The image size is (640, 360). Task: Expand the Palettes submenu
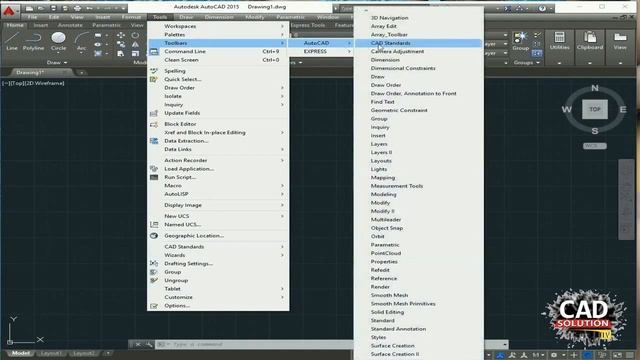click(218, 35)
